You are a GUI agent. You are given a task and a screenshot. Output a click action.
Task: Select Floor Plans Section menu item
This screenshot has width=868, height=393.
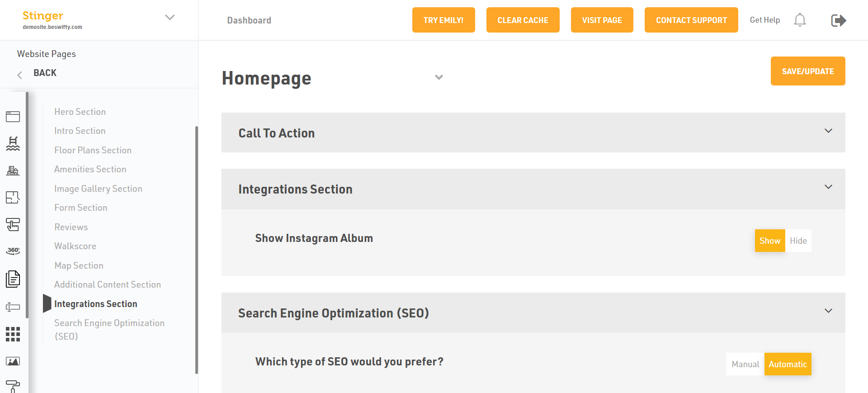(93, 150)
